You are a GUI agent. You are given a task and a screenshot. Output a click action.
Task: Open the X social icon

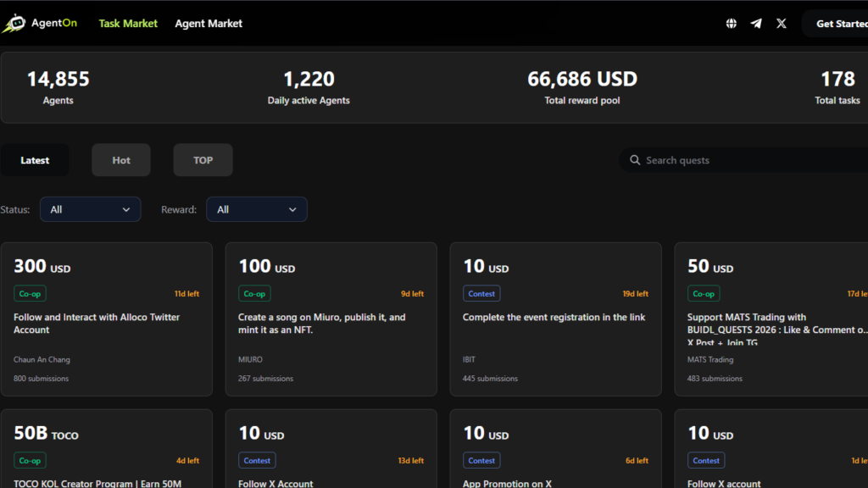(x=781, y=23)
